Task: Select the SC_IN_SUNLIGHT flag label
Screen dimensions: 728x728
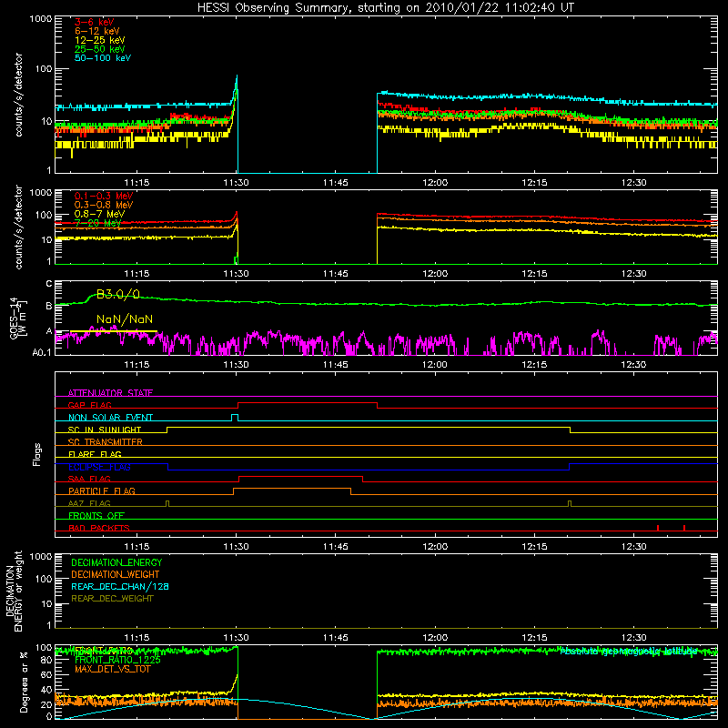Action: point(105,430)
